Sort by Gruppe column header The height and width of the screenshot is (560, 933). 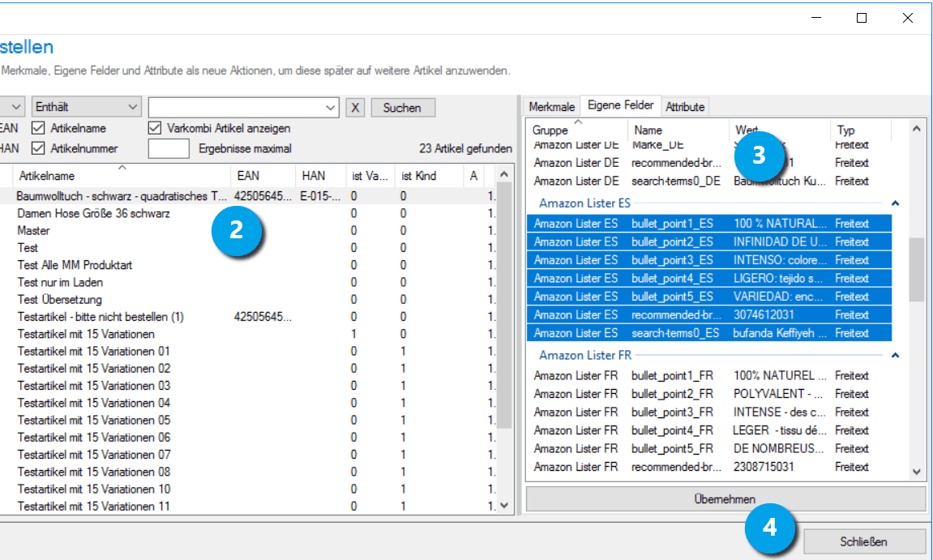click(577, 130)
